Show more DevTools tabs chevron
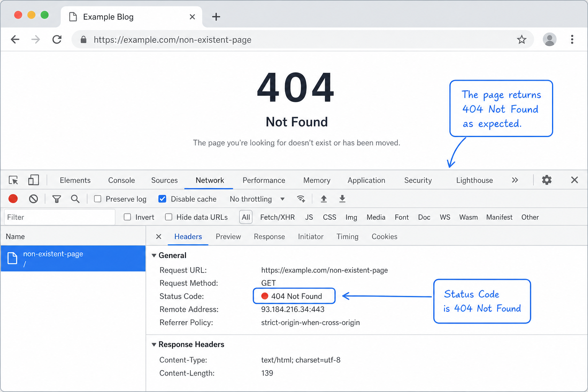Screen dimensions: 588x392 (x=515, y=180)
